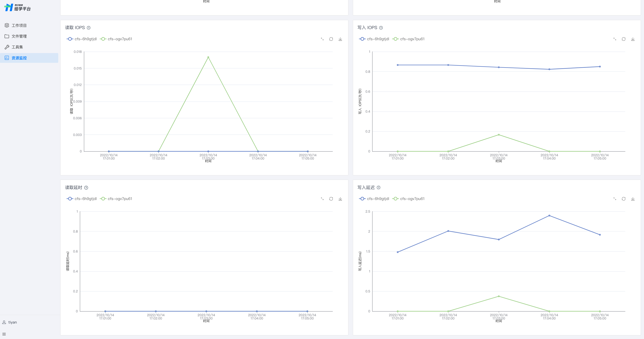
Task: Download the 写入 IOPS chart data
Action: (x=633, y=39)
